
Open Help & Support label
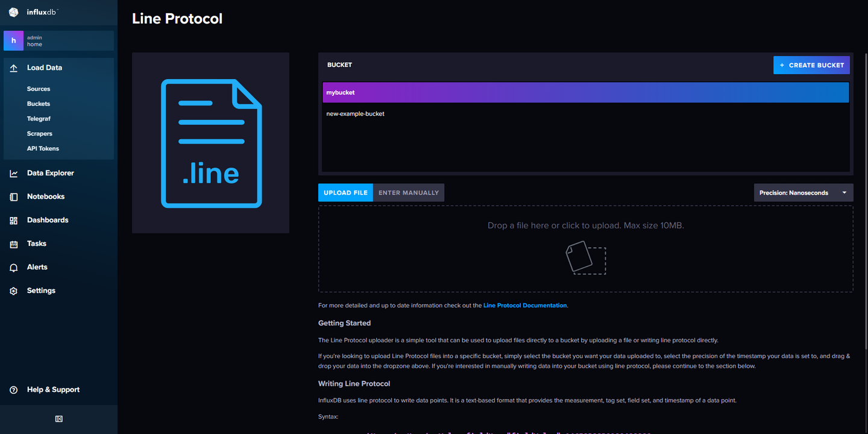tap(53, 389)
